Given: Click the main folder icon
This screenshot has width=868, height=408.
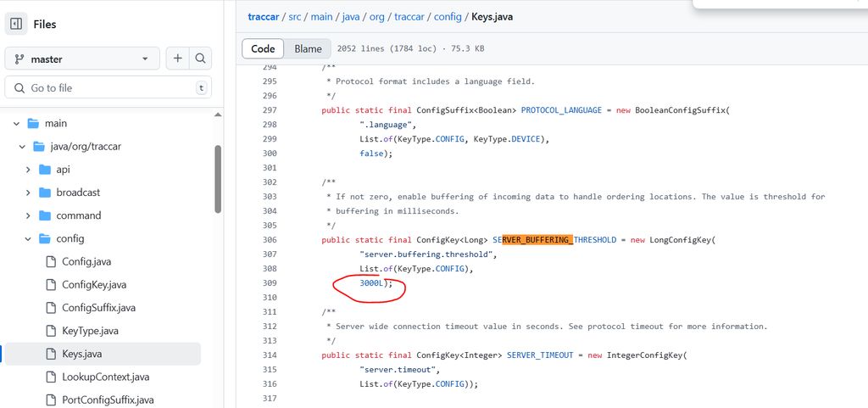Looking at the screenshot, I should click(33, 123).
